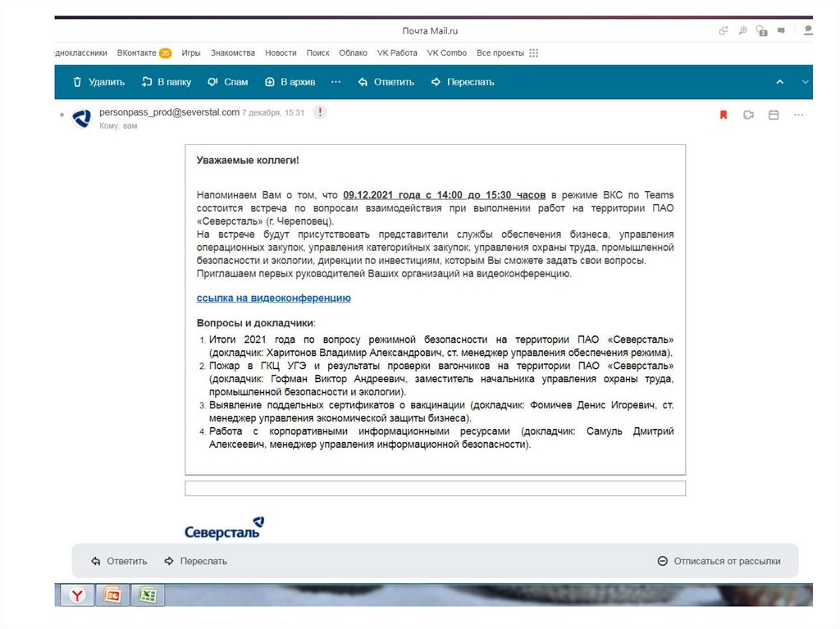Click the red exclamation importance icon
The width and height of the screenshot is (840, 629).
coord(320,112)
